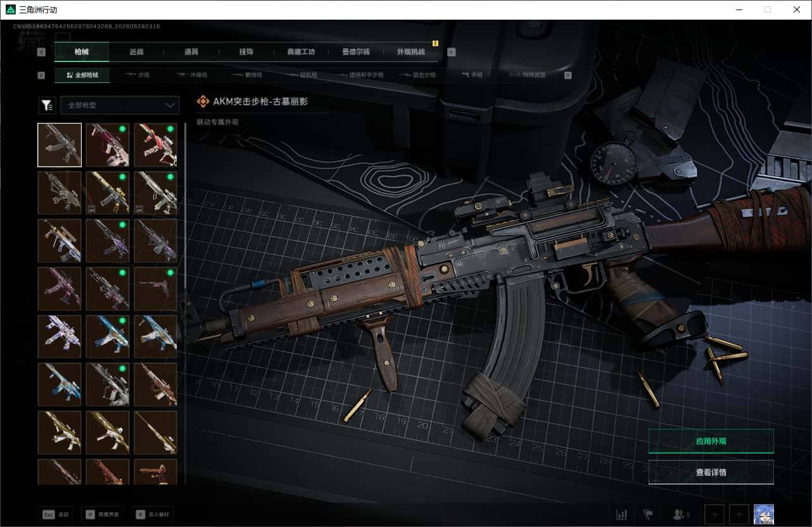The width and height of the screenshot is (812, 527).
Task: Open the 外观挑战 tab
Action: click(x=410, y=52)
